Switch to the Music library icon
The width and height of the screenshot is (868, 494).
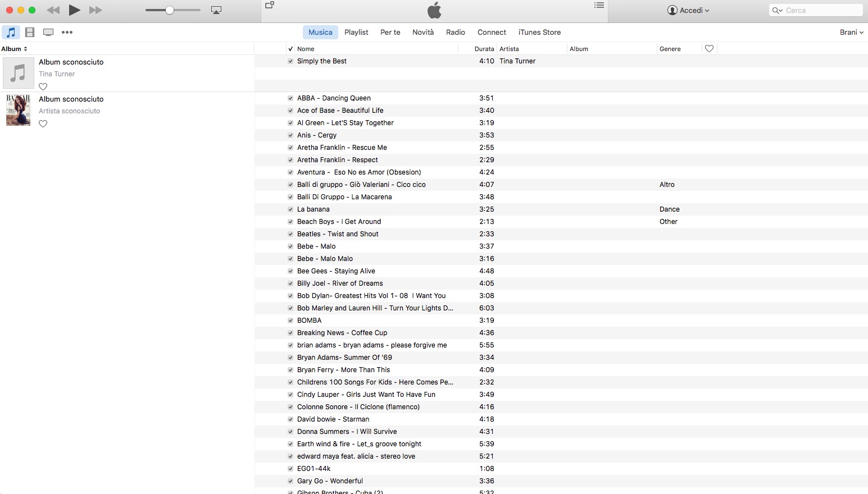click(11, 32)
